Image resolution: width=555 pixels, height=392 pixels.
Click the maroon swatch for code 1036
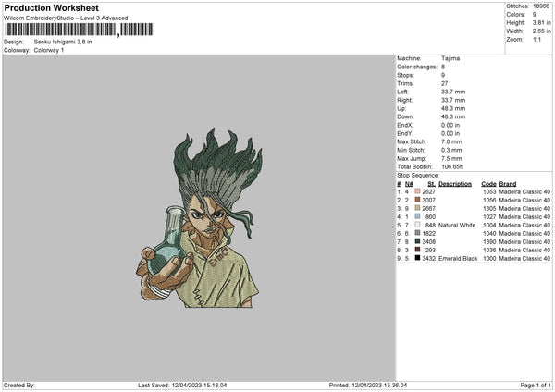point(417,250)
